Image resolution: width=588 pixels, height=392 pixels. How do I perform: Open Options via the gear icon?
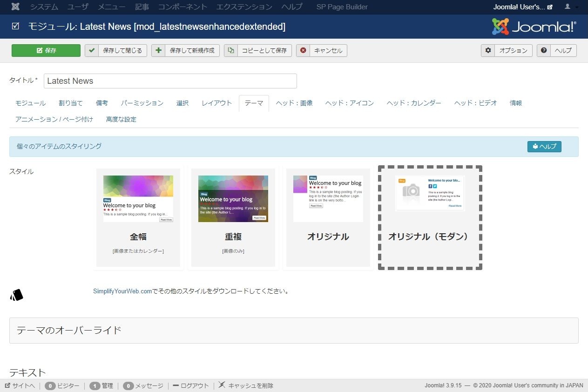point(488,51)
